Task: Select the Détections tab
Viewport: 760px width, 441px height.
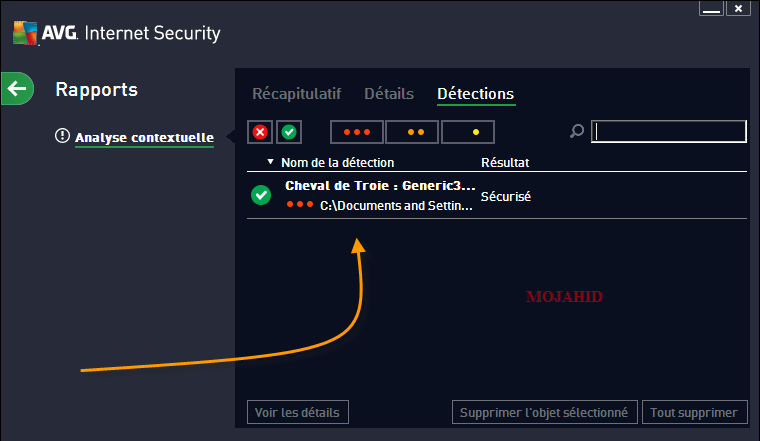Action: 475,94
